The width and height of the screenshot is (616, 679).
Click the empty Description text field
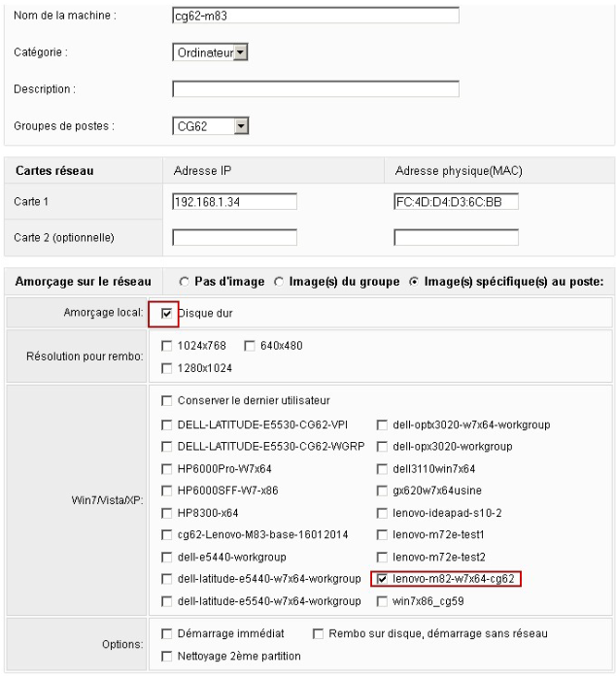coord(315,89)
